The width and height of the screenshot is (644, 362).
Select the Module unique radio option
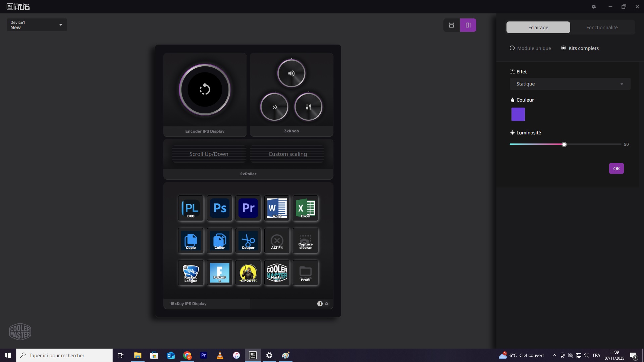tap(512, 48)
